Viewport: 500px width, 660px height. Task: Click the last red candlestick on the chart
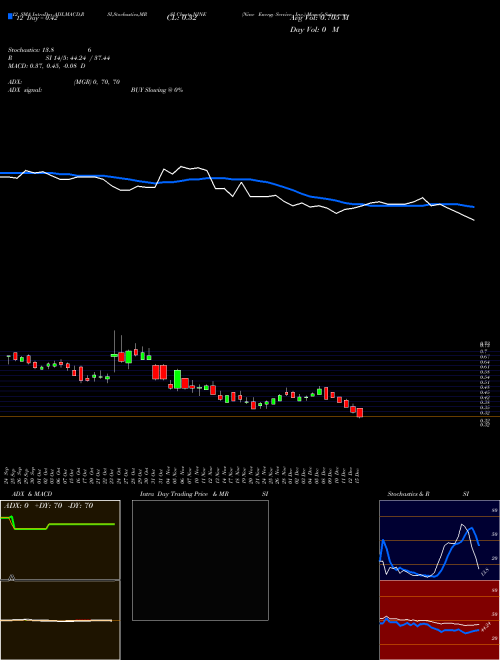click(360, 412)
